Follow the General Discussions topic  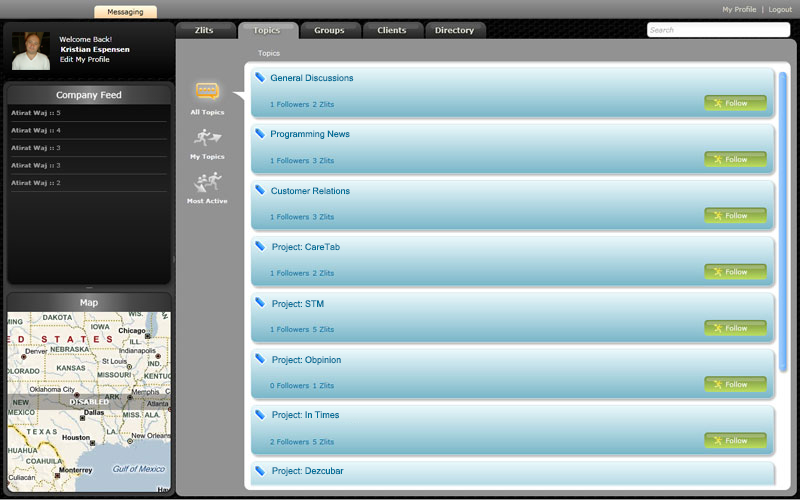735,103
